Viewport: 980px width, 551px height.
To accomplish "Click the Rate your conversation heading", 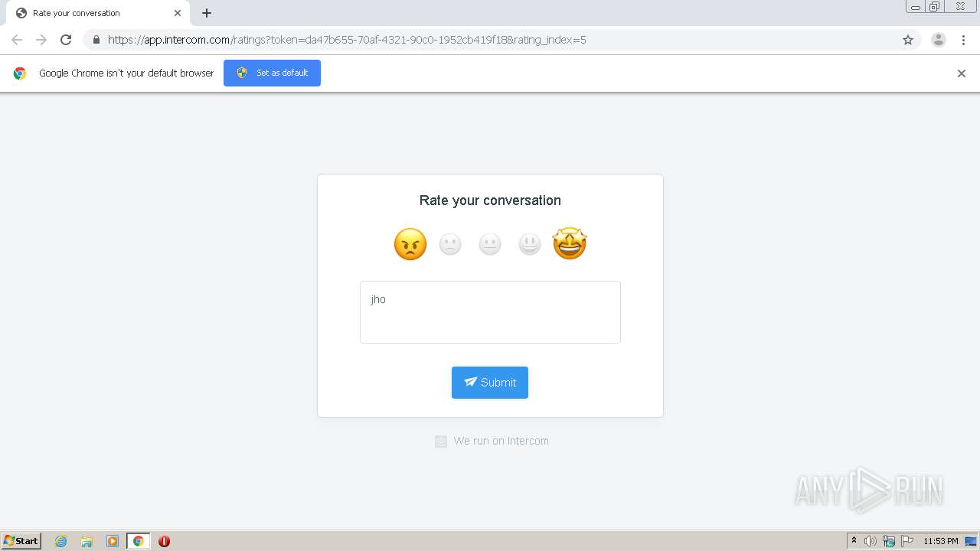I will point(490,201).
